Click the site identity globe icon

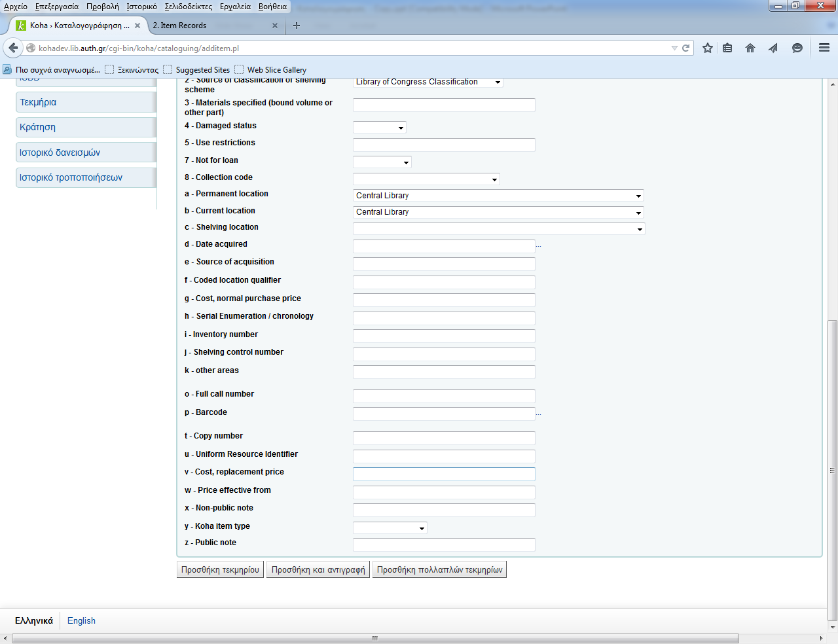click(x=31, y=48)
